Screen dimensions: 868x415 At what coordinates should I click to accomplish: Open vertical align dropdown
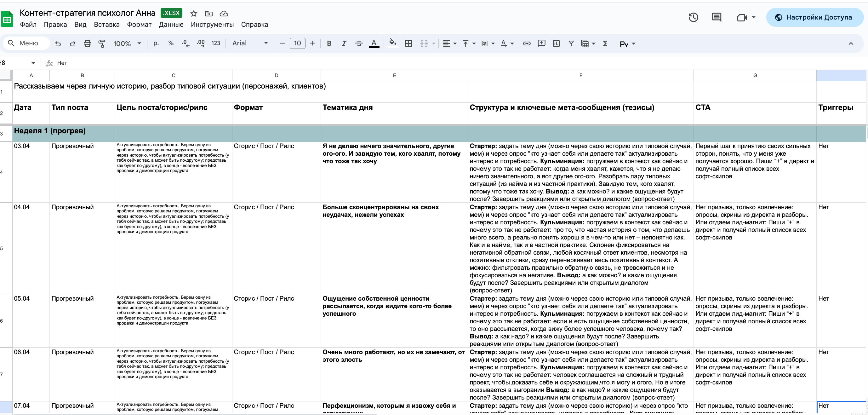tap(469, 43)
